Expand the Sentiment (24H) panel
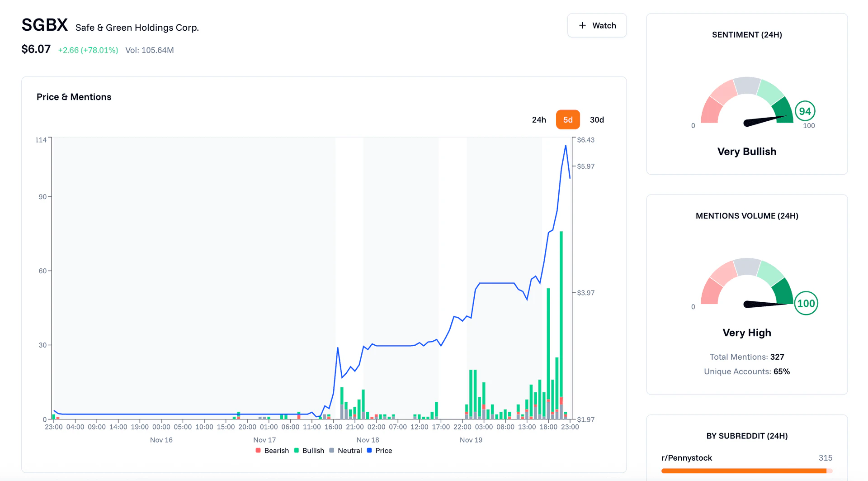Viewport: 868px width, 481px height. (746, 34)
